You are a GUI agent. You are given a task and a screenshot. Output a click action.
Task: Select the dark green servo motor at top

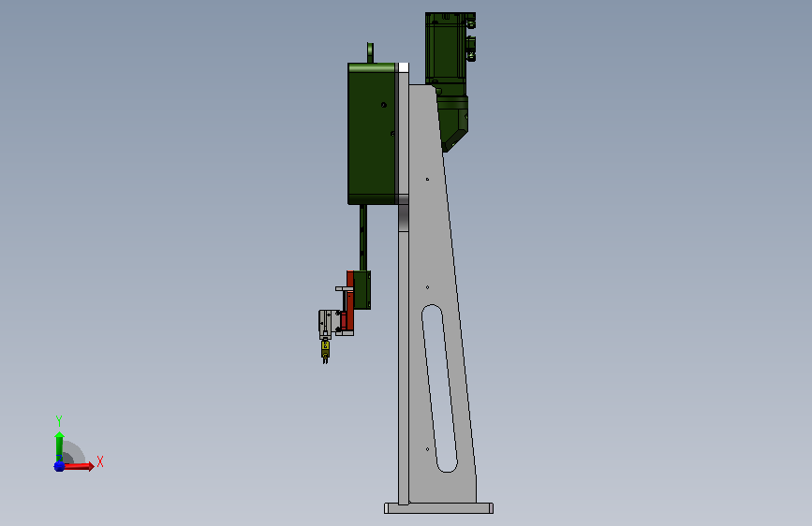(x=449, y=48)
